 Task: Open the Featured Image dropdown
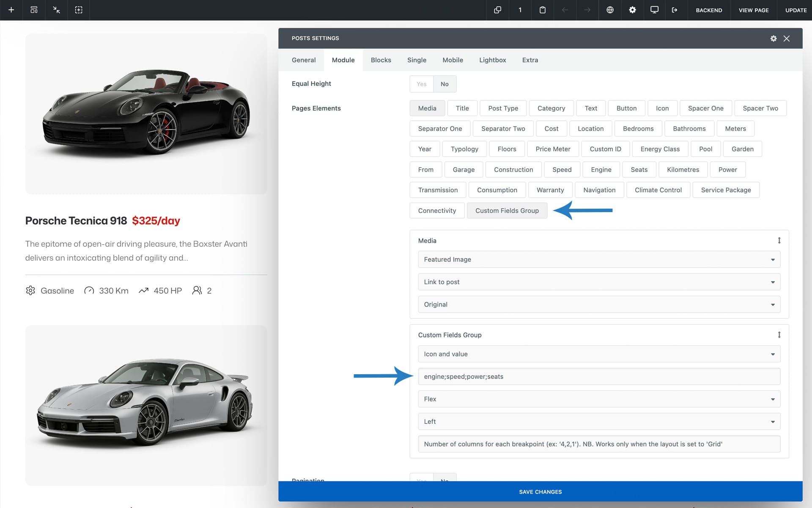599,260
